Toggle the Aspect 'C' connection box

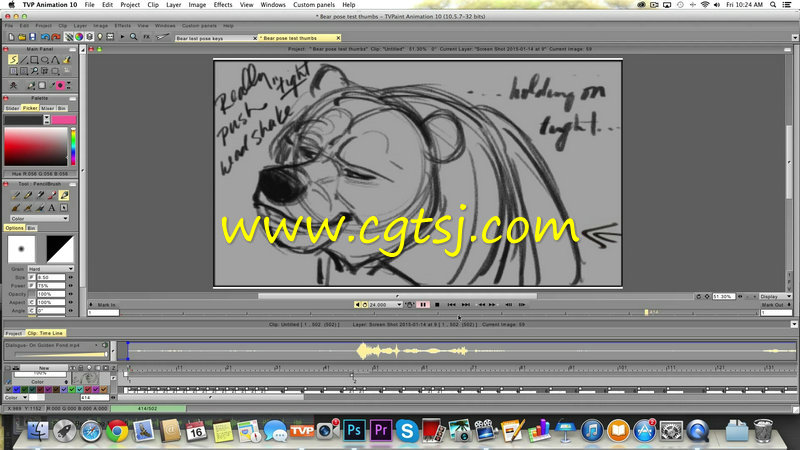[x=32, y=303]
